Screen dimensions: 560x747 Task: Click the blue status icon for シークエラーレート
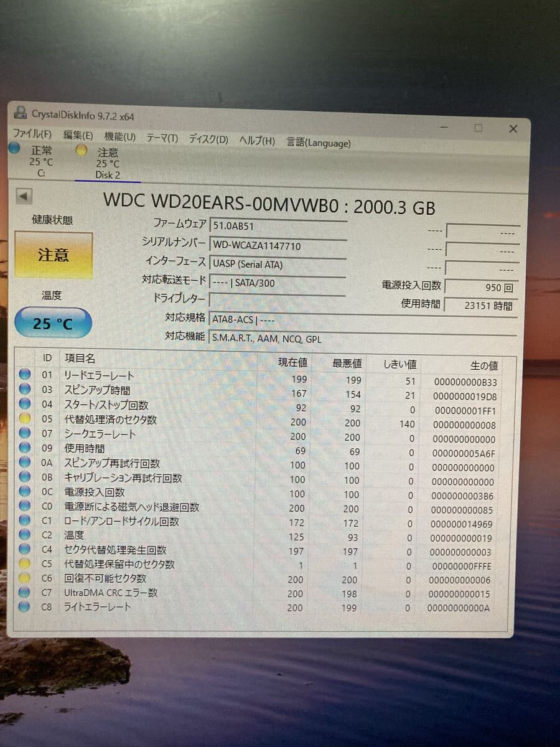(25, 433)
